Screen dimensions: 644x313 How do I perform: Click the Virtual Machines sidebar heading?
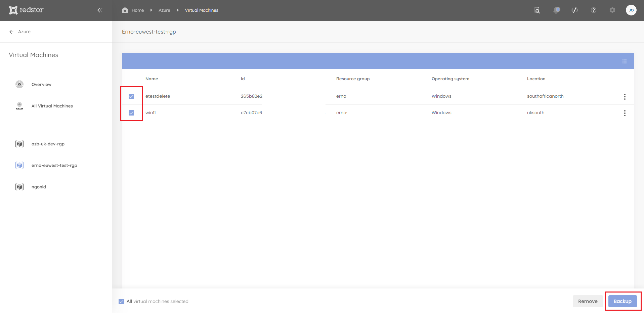(x=33, y=55)
